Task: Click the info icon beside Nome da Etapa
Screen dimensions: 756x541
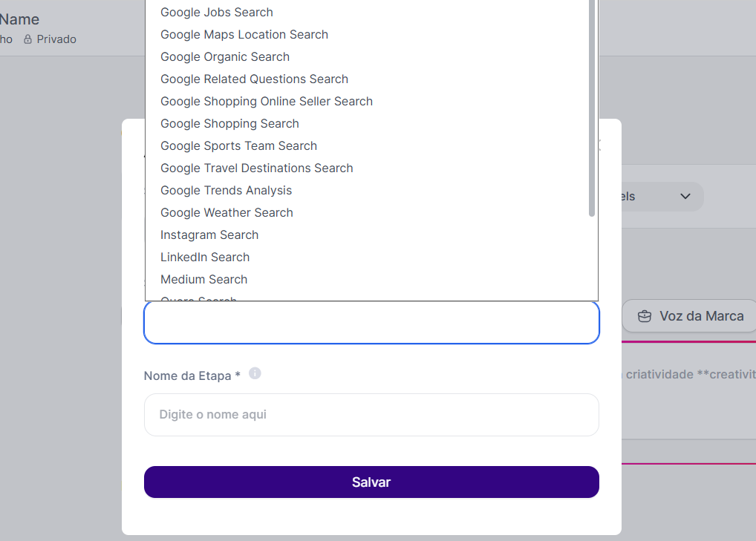Action: 255,373
